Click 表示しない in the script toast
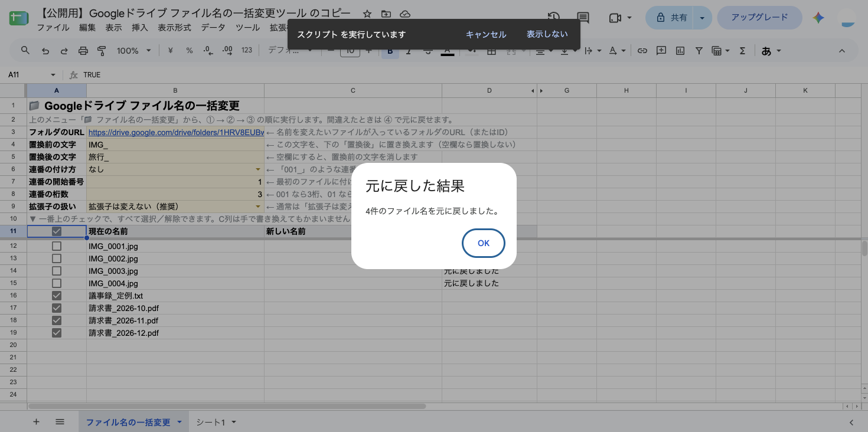This screenshot has height=432, width=868. click(547, 34)
